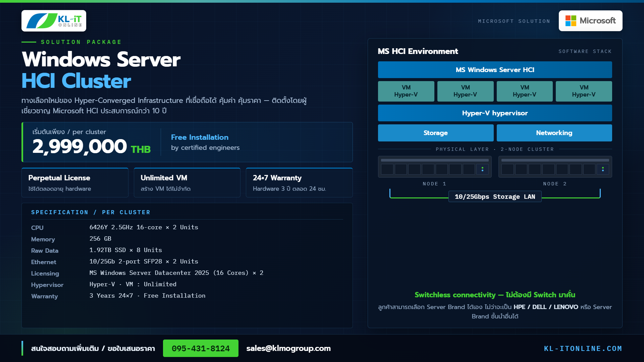The width and height of the screenshot is (644, 362).
Task: Click the "Ethernet" specification label
Action: (44, 262)
